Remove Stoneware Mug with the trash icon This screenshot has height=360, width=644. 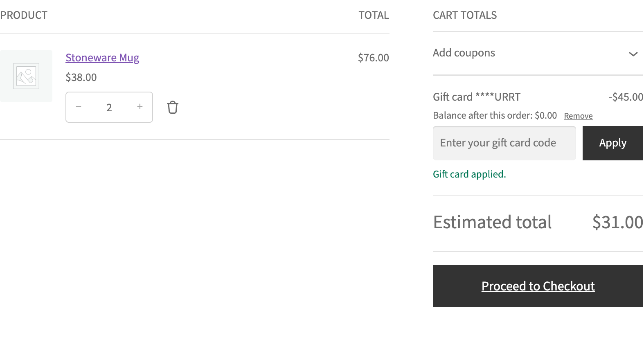(x=173, y=107)
